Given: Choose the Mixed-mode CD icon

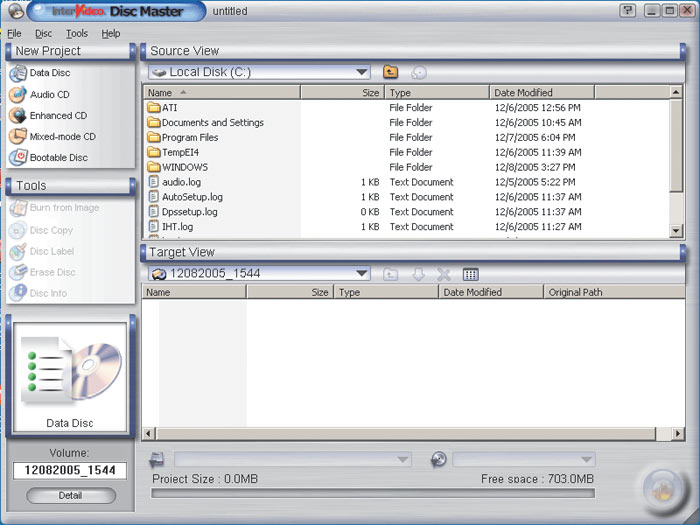Looking at the screenshot, I should point(18,137).
